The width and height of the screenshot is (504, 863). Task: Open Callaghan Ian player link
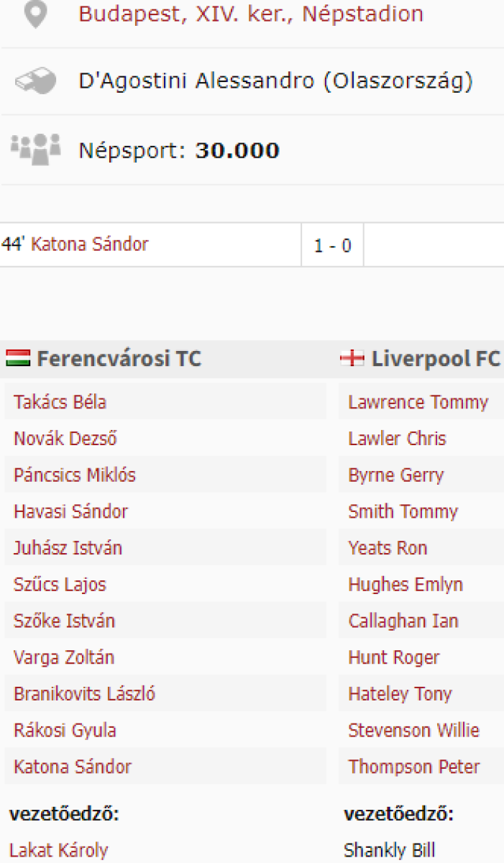403,621
